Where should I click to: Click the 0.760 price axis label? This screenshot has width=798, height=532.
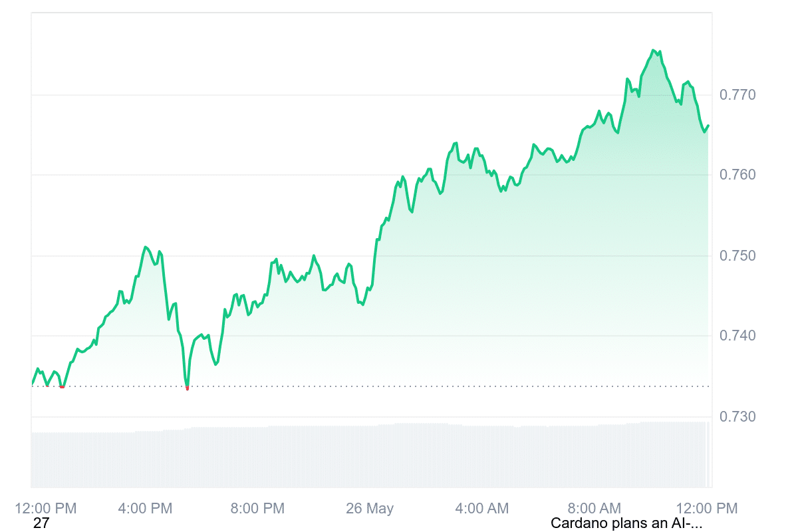[737, 176]
